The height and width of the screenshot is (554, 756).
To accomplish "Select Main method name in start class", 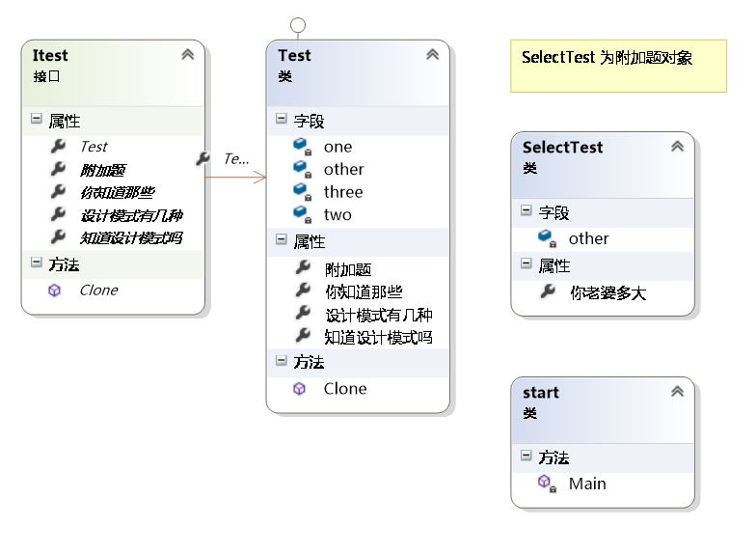I will click(x=587, y=484).
